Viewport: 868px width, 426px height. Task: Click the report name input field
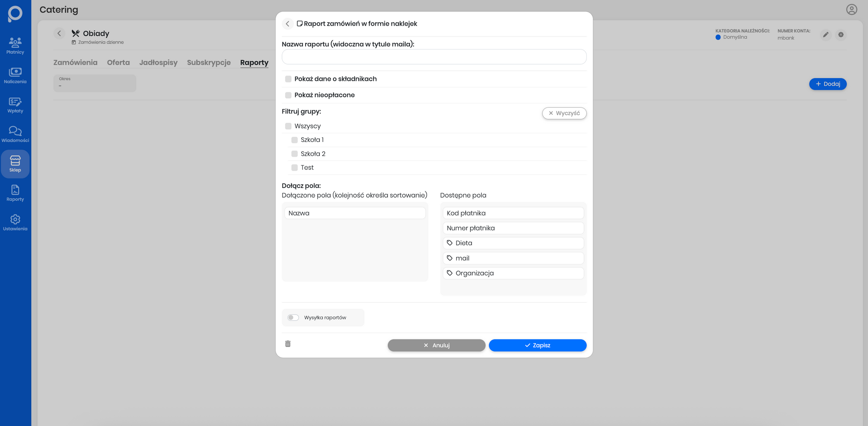pyautogui.click(x=434, y=57)
